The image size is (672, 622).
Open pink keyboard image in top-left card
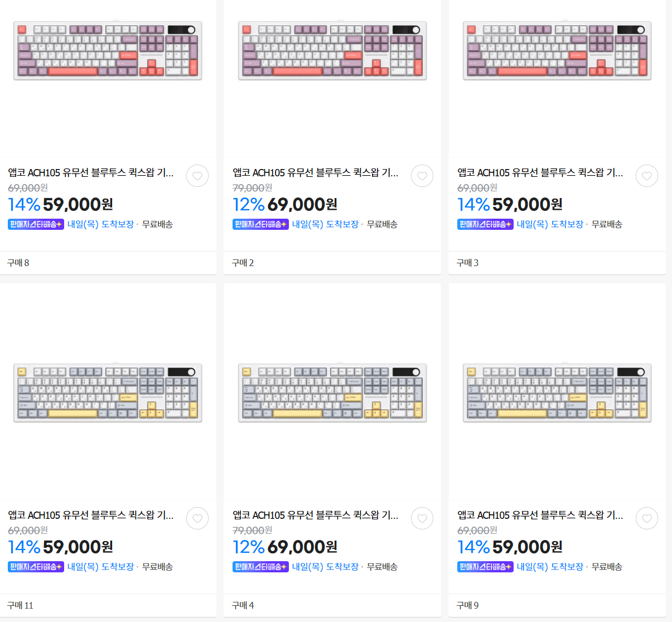[x=108, y=51]
